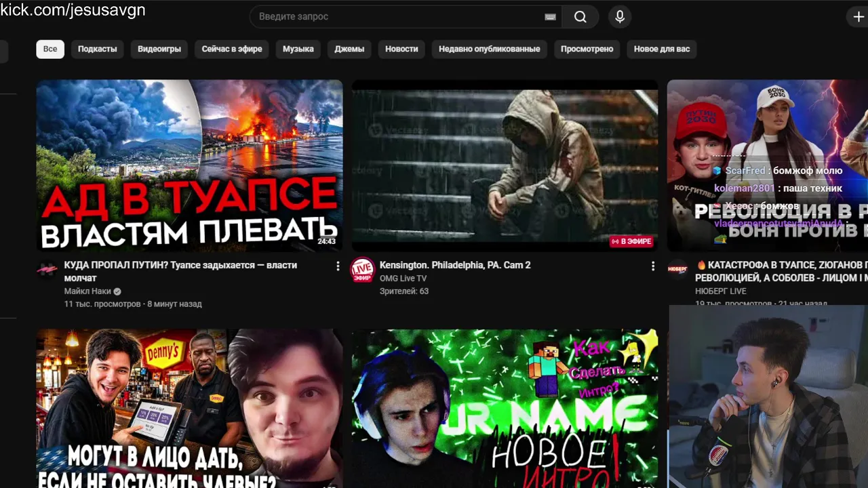The height and width of the screenshot is (488, 868).
Task: Select the Недавно опубликованные chip
Action: [489, 49]
